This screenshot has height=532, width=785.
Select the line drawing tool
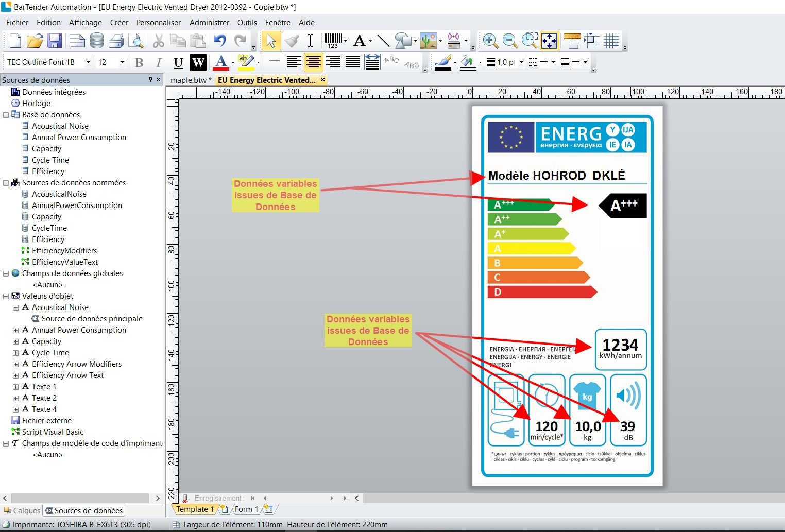coord(383,41)
